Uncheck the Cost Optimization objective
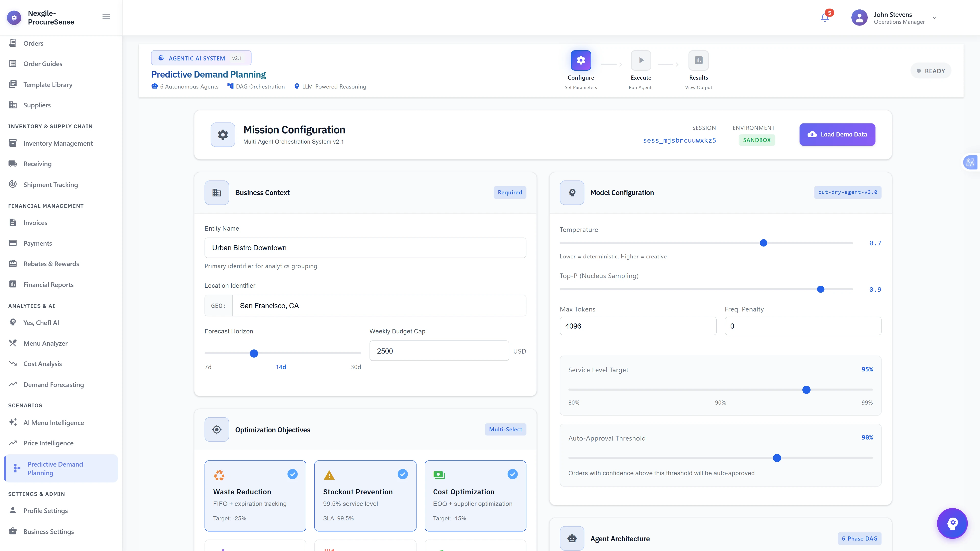 click(475, 495)
